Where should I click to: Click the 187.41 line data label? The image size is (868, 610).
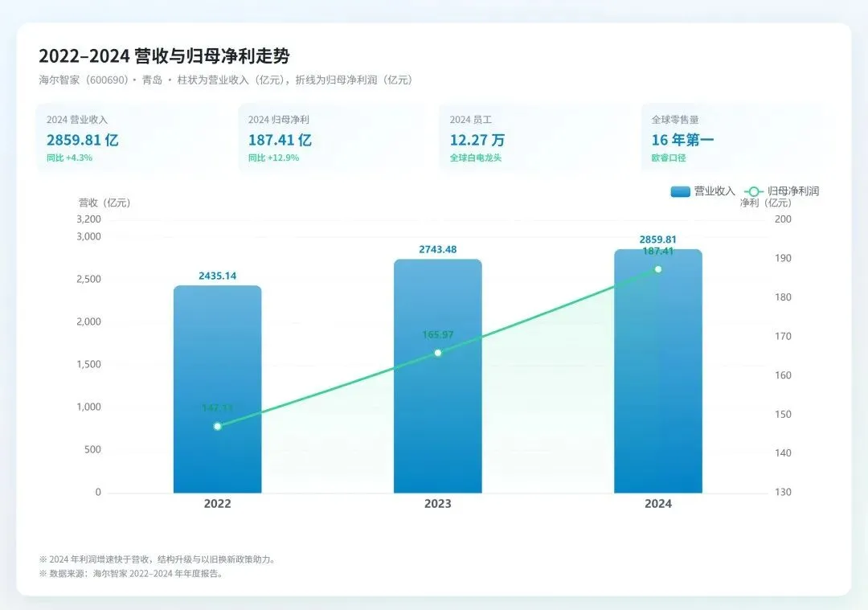click(658, 252)
